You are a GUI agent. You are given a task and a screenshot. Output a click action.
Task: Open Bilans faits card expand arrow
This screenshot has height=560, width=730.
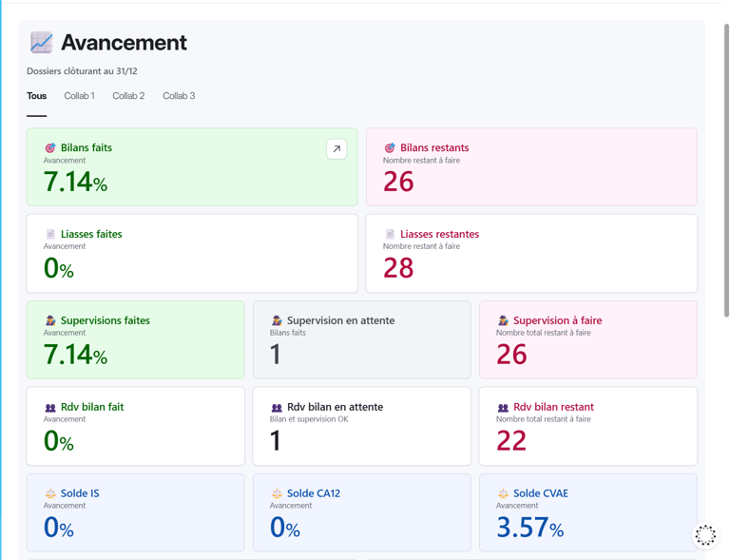(x=336, y=149)
